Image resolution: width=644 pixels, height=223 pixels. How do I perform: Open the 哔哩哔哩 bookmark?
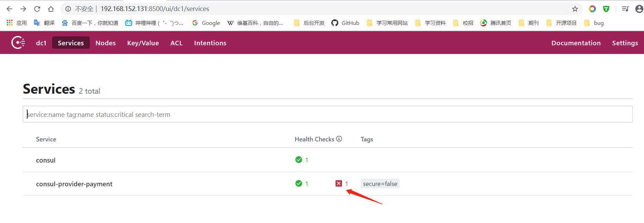154,23
